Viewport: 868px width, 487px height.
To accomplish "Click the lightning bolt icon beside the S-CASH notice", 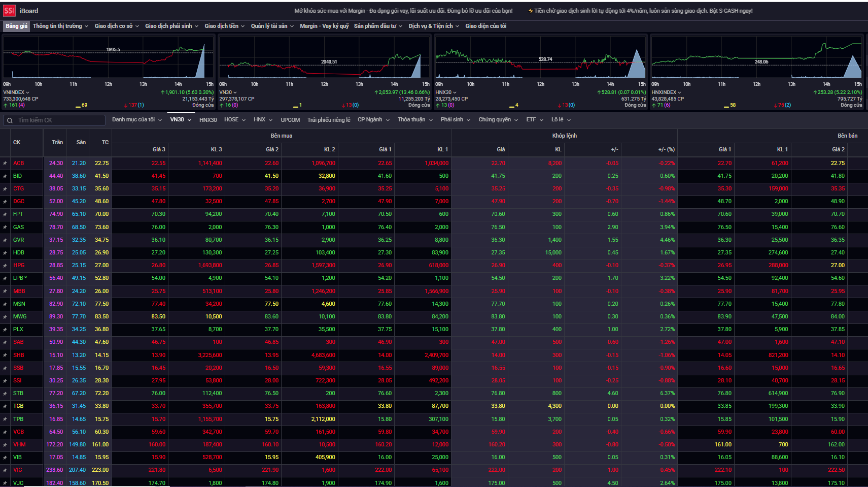I will [531, 11].
